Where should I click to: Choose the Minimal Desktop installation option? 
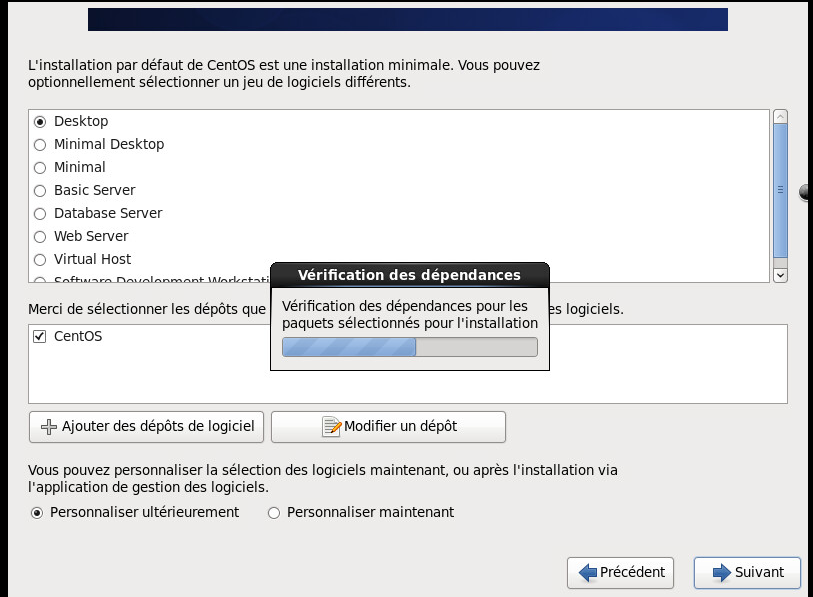click(40, 144)
